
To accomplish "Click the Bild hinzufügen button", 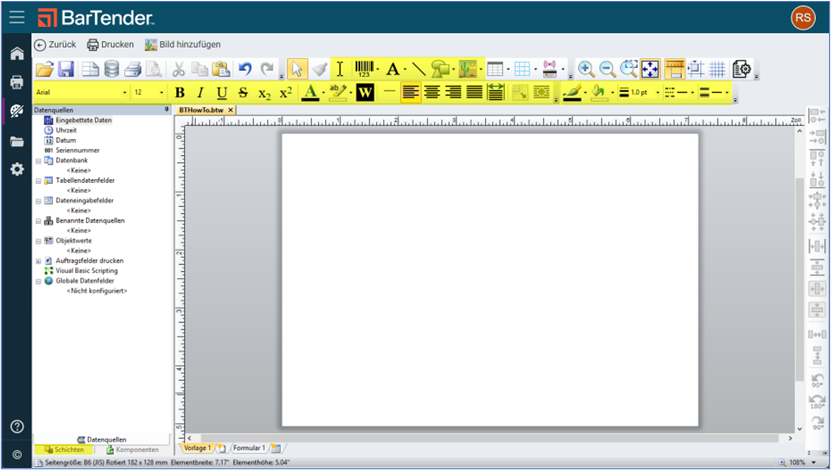I will (182, 44).
